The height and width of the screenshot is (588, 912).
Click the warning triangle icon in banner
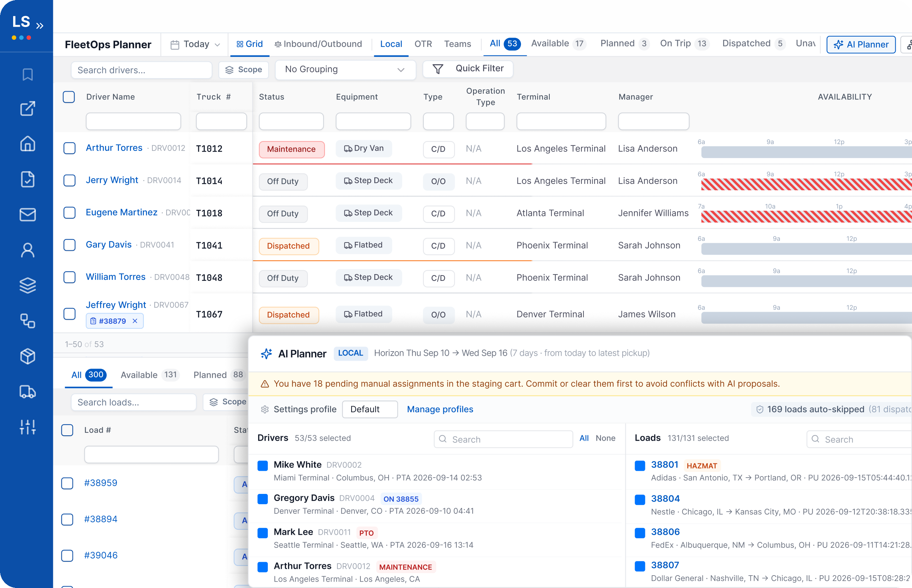coord(265,384)
